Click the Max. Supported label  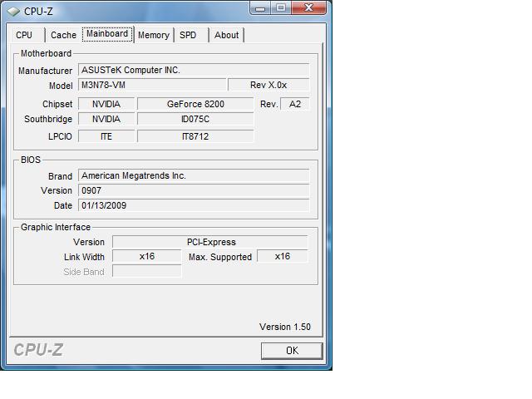220,257
